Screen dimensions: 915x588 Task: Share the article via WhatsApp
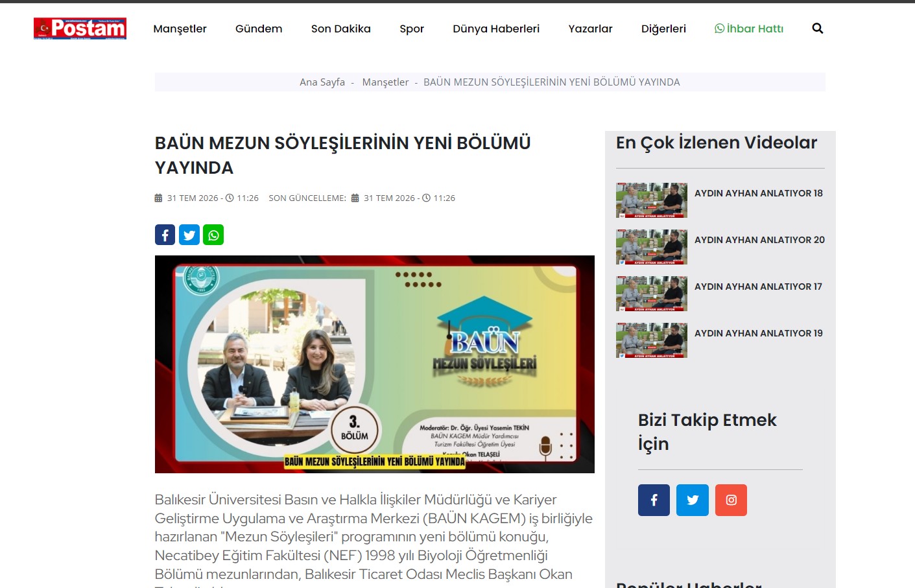click(213, 235)
